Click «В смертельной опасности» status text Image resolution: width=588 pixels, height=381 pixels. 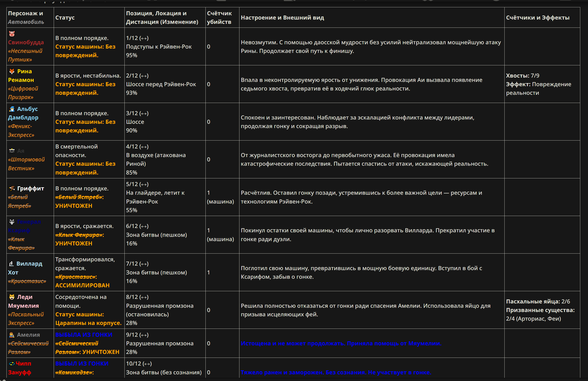(77, 151)
